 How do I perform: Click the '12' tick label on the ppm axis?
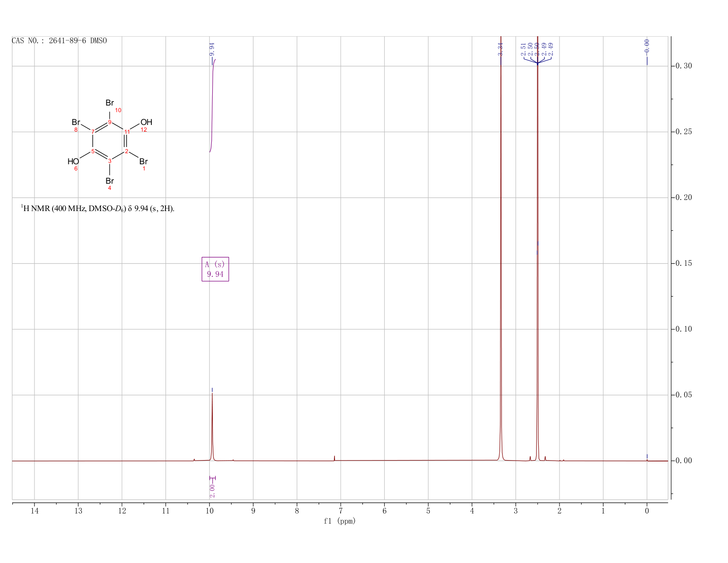[x=122, y=511]
